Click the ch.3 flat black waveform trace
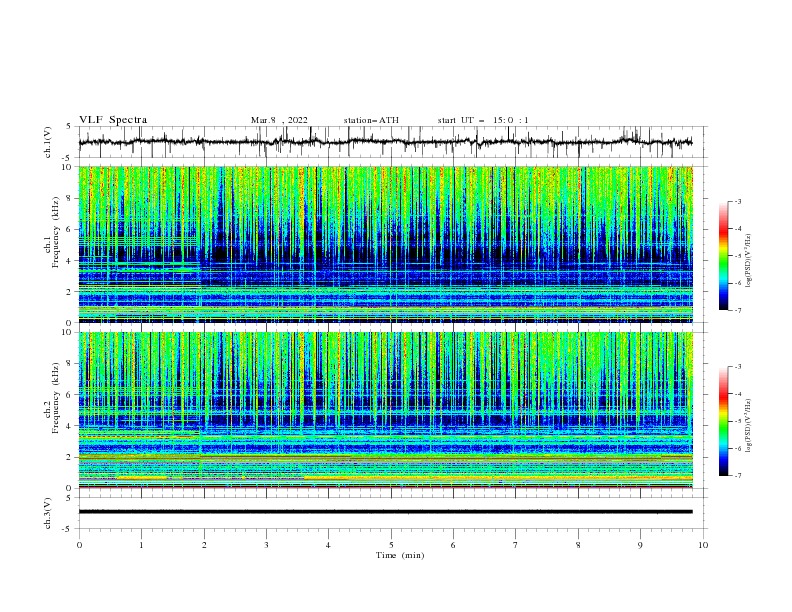792x612 pixels. 386,512
